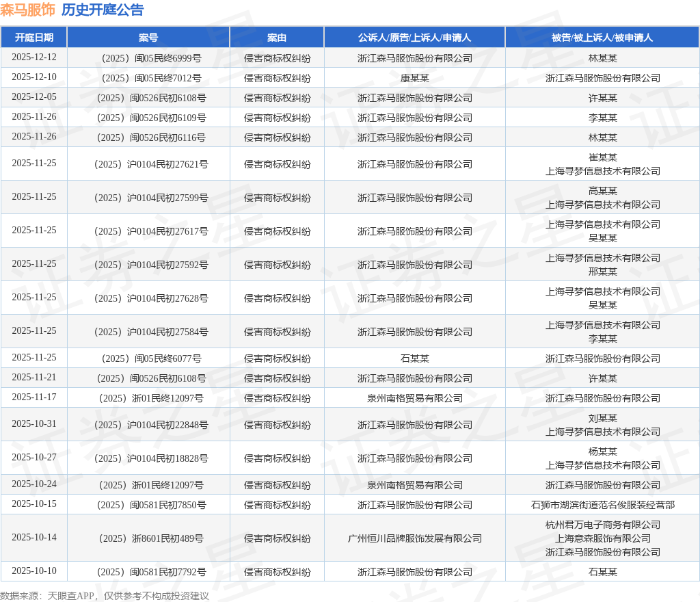Click defendant 石狮市湖滨街道范名俊服装经营部
The image size is (700, 602).
[603, 505]
